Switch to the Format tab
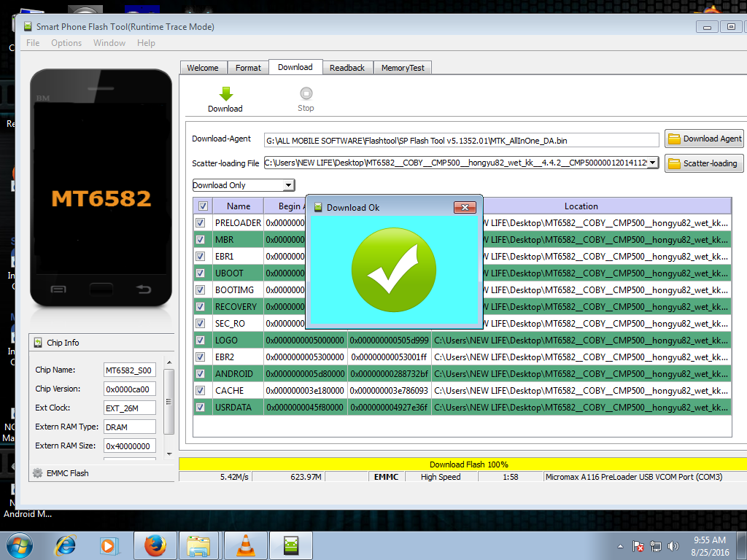The width and height of the screenshot is (747, 560). (248, 68)
